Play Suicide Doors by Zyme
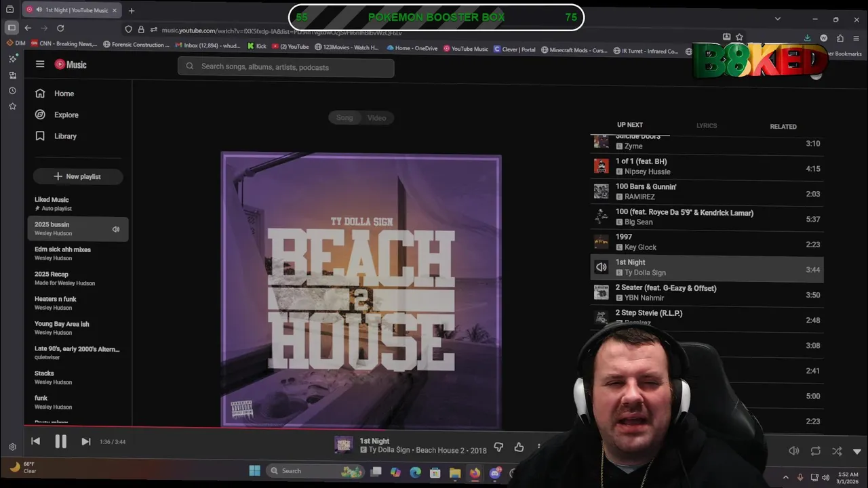The image size is (868, 488). (x=707, y=142)
